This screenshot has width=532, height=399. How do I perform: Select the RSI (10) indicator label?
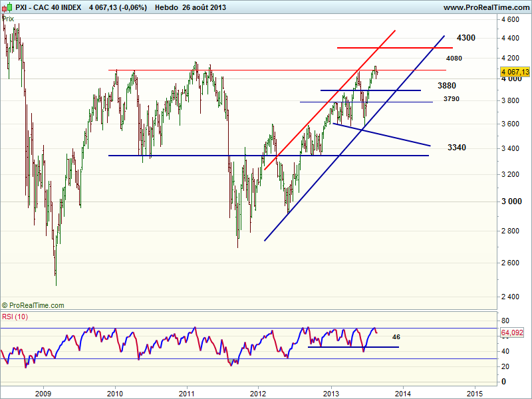[14, 316]
